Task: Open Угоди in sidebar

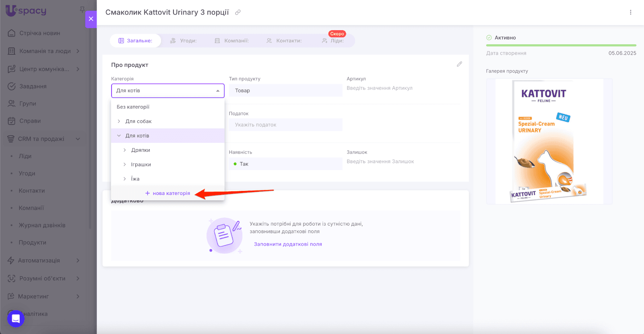Action: [27, 174]
